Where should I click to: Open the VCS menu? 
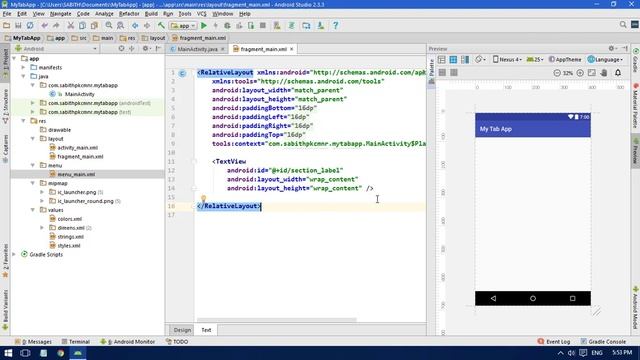[202, 14]
